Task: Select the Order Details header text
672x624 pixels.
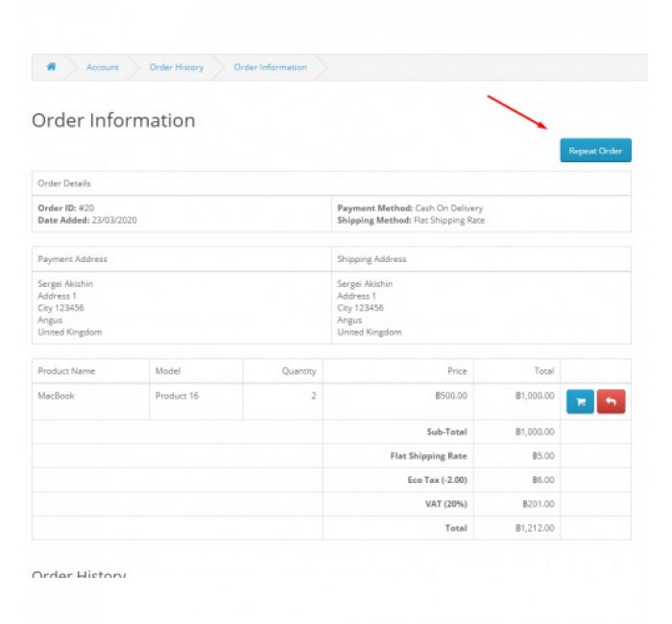Action: pos(64,183)
